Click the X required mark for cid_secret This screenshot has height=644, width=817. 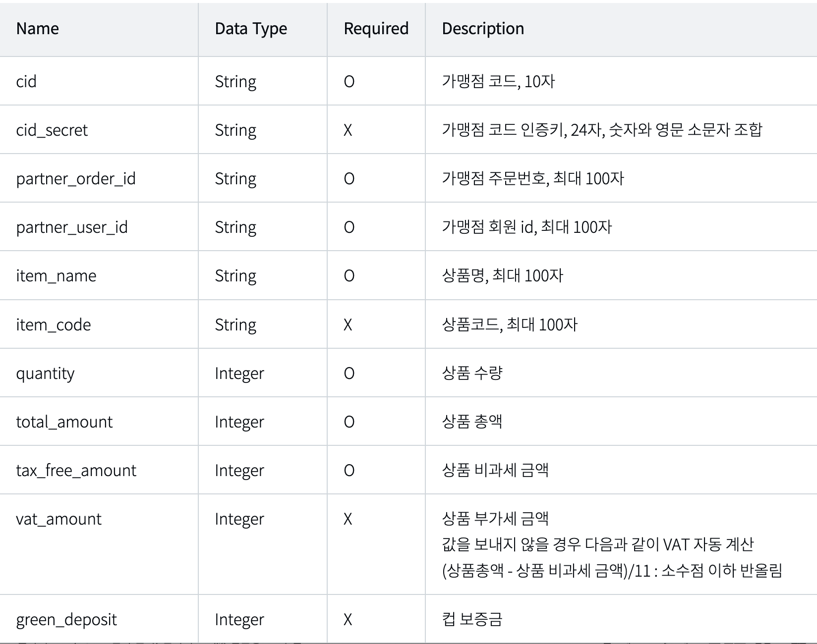click(348, 130)
